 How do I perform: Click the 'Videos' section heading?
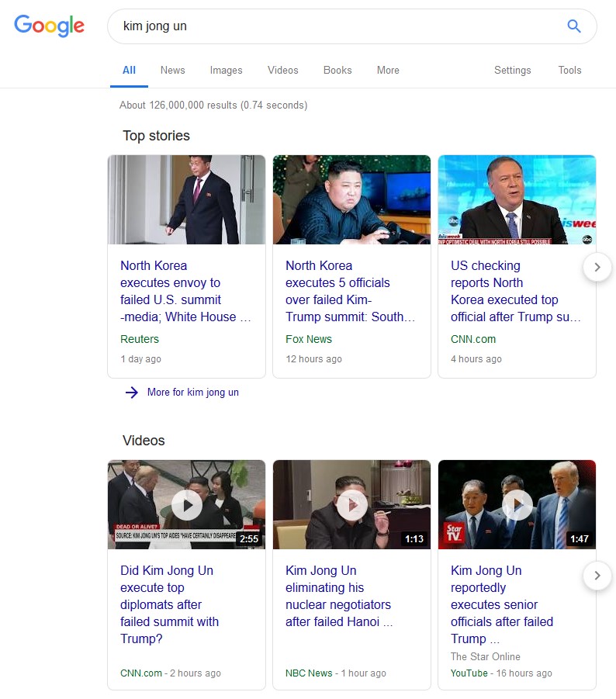[x=144, y=441]
